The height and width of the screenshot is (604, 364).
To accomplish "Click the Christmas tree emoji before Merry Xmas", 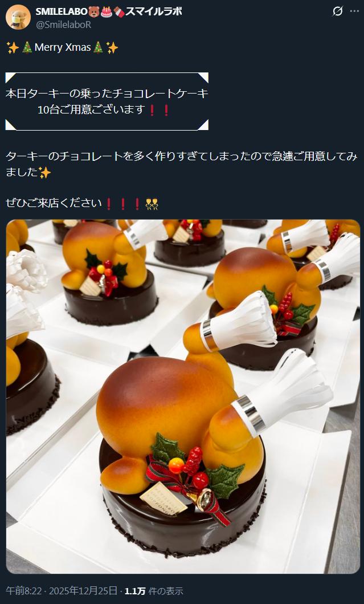I will point(27,47).
